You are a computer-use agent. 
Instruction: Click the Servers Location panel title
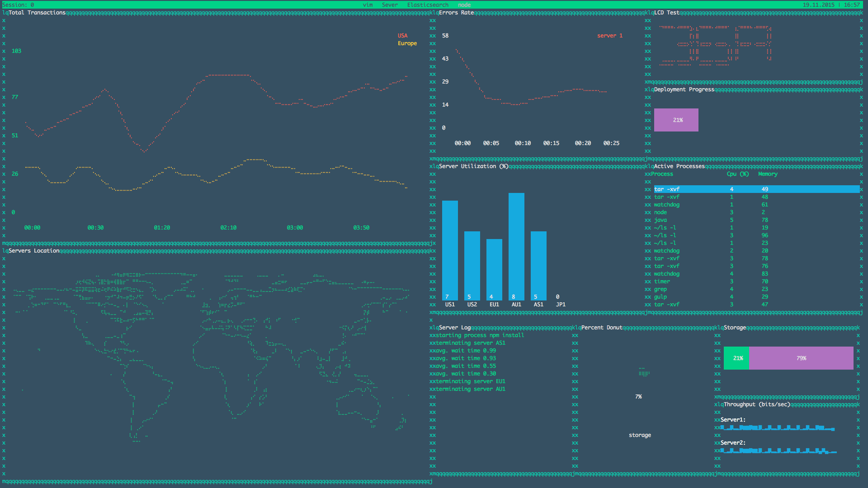(34, 251)
